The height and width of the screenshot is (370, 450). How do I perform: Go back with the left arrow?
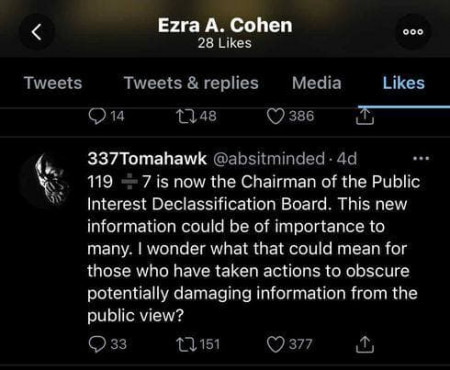coord(37,32)
